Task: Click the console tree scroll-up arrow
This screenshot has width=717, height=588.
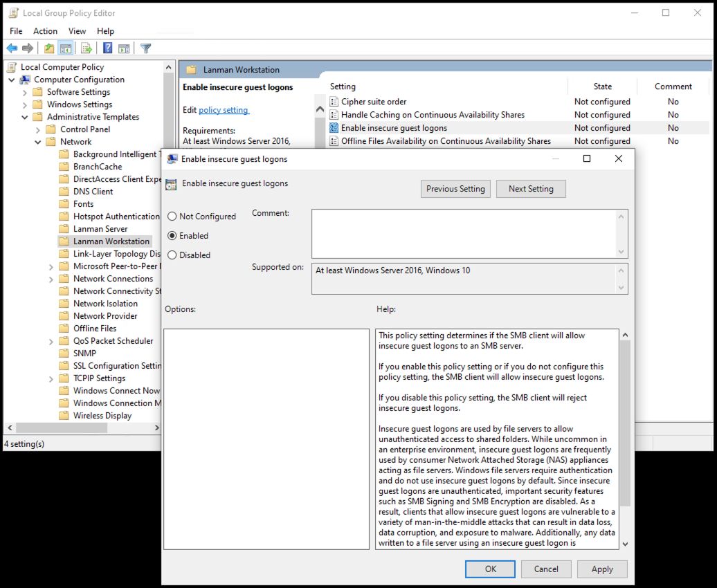Action: (169, 67)
